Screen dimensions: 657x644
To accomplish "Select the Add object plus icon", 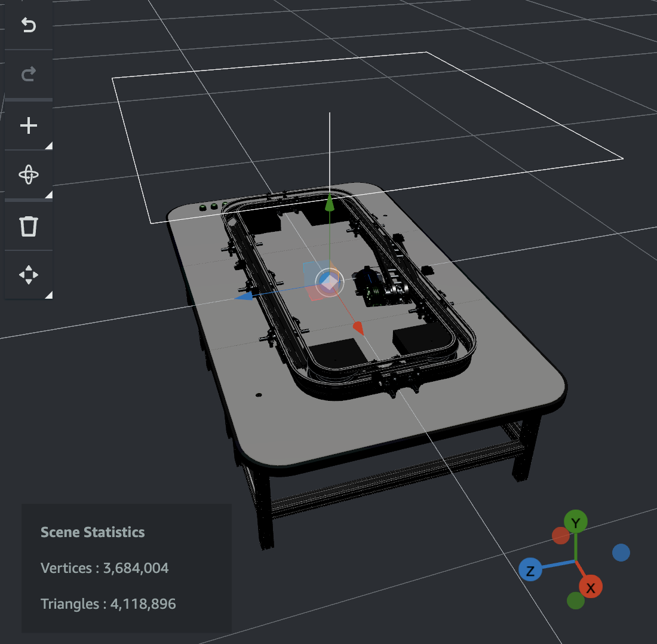I will click(x=28, y=125).
